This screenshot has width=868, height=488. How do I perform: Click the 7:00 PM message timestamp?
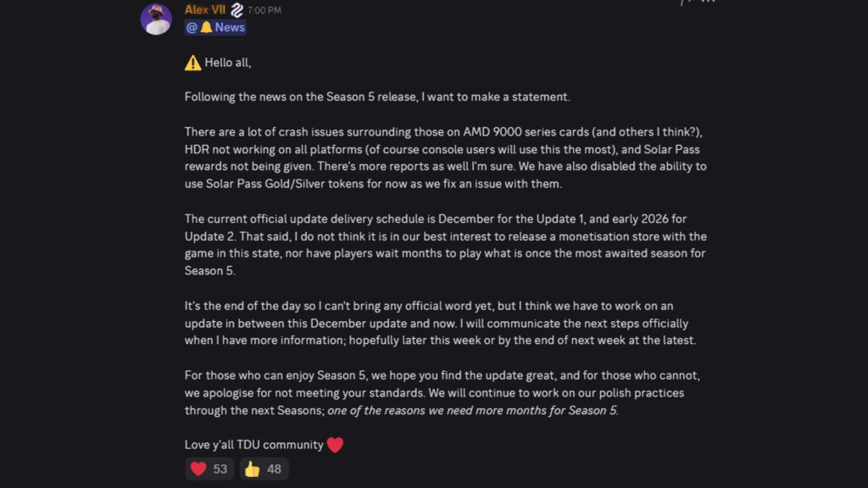tap(264, 11)
